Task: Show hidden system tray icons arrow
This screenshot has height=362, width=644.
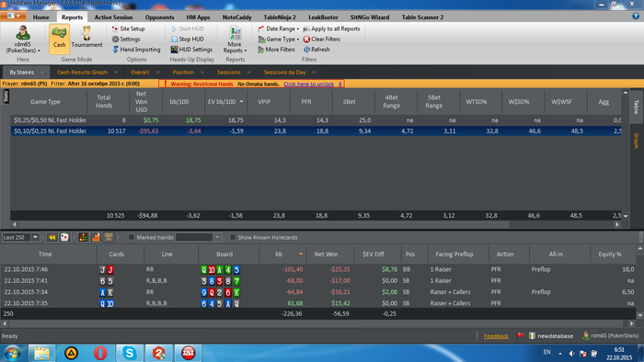Action: pos(560,353)
